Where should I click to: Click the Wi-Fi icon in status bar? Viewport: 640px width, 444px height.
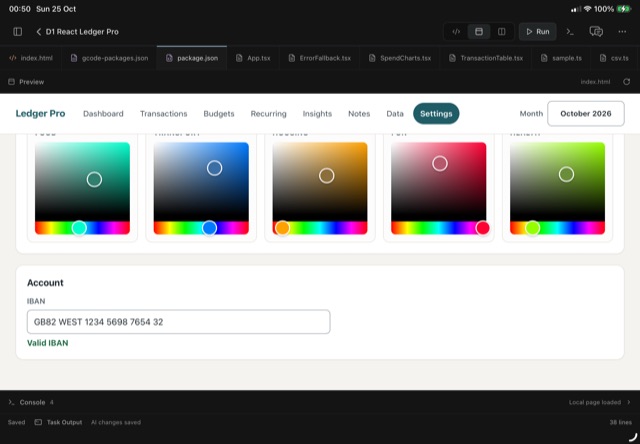coord(588,9)
